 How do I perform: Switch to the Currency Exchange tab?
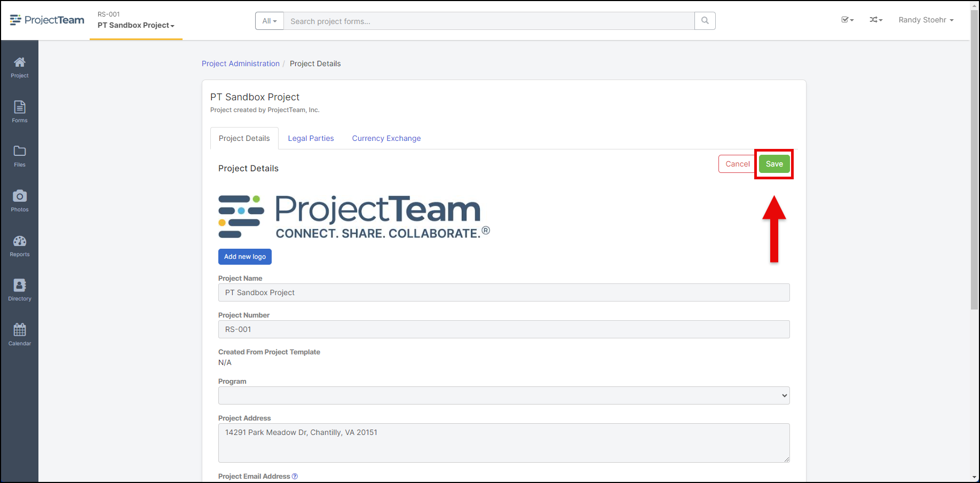[386, 138]
